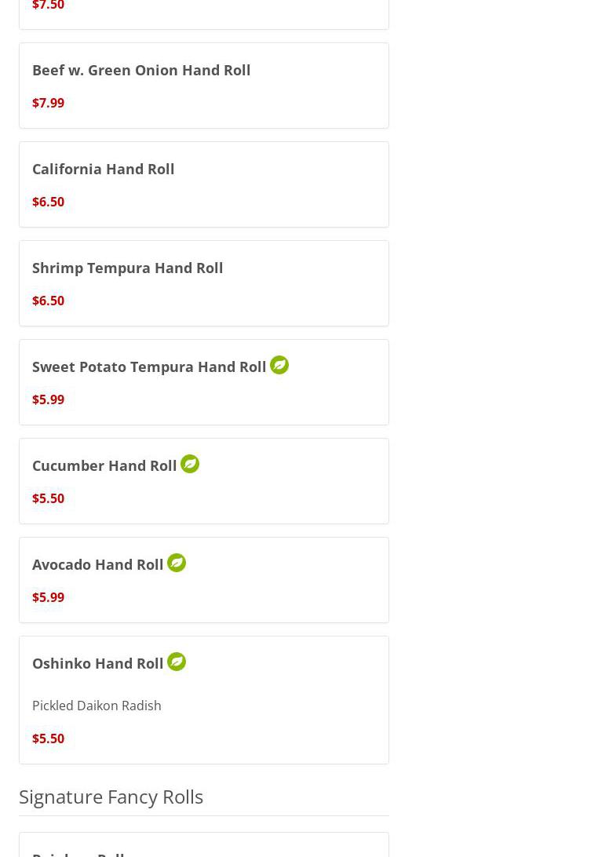Click the $6.50 price under California Hand Roll

pos(49,202)
